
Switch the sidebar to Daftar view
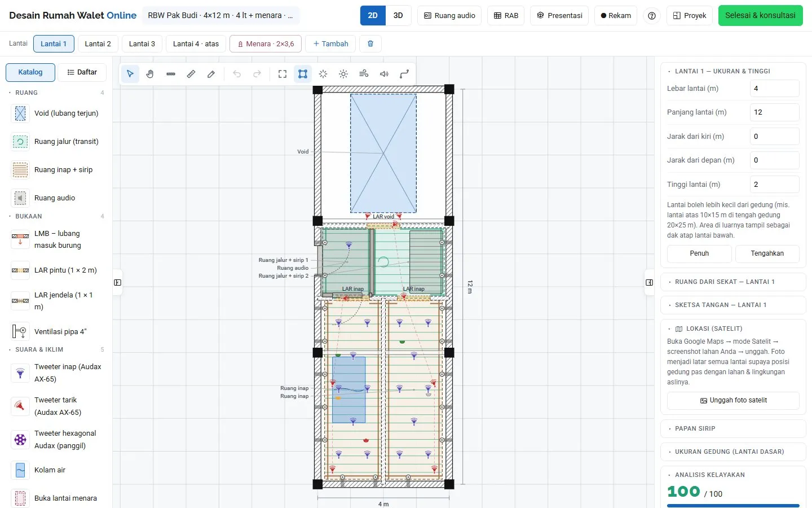[82, 72]
